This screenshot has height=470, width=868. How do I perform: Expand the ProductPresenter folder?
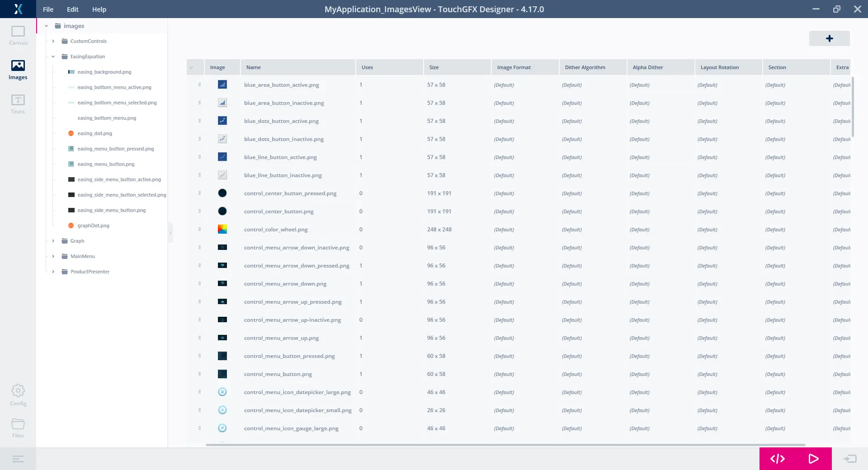click(53, 272)
